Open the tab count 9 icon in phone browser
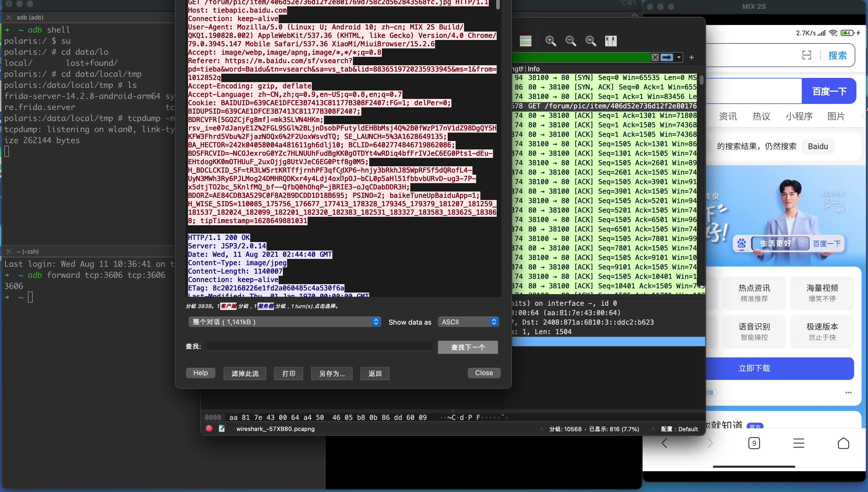Image resolution: width=868 pixels, height=492 pixels. [x=754, y=443]
